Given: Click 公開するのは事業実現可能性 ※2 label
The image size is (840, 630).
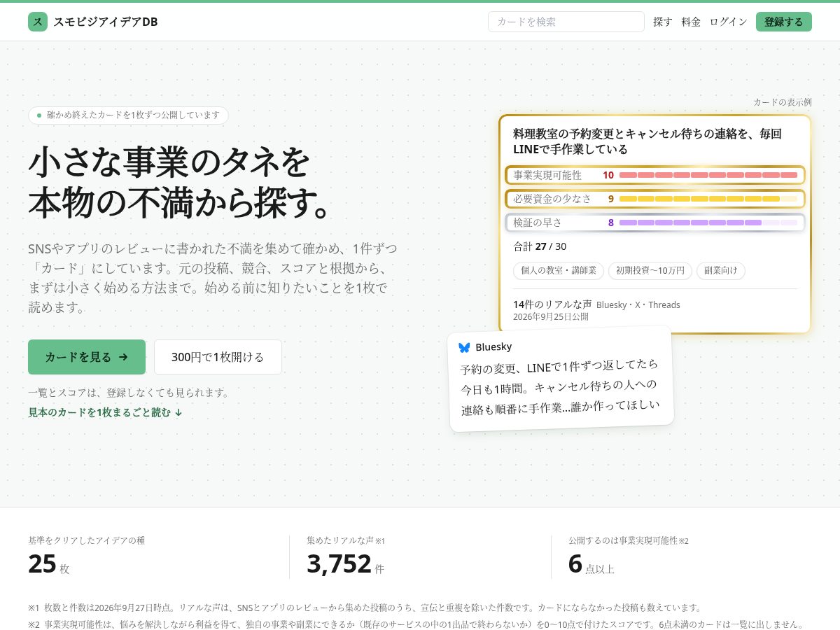Looking at the screenshot, I should [629, 540].
